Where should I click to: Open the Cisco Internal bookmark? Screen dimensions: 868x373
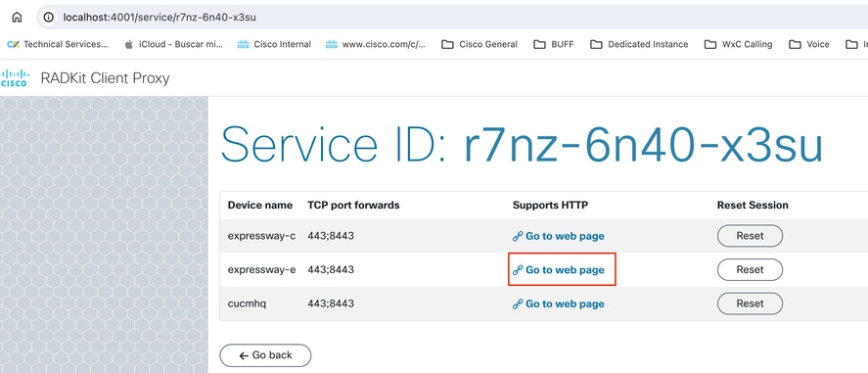(274, 44)
